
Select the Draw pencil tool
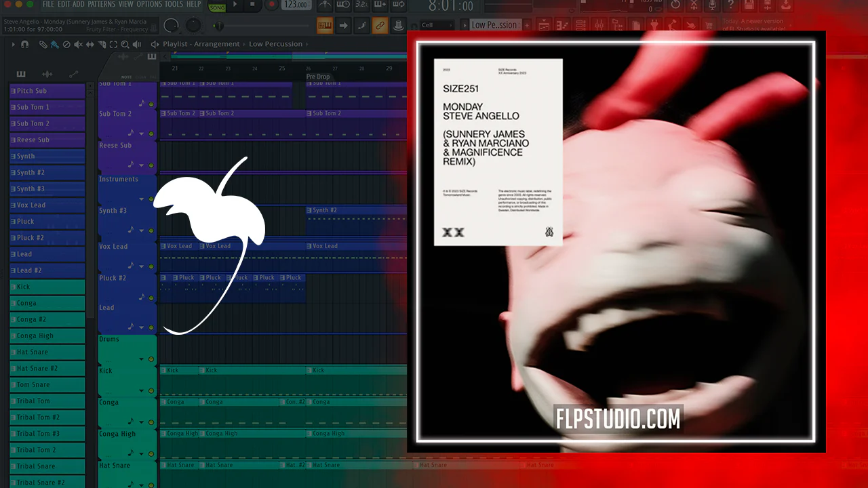[x=43, y=44]
